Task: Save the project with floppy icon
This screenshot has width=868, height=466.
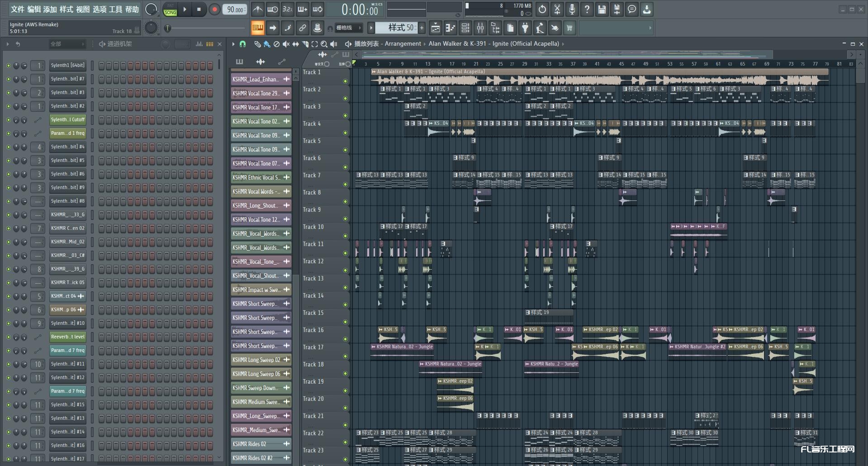Action: tap(602, 9)
